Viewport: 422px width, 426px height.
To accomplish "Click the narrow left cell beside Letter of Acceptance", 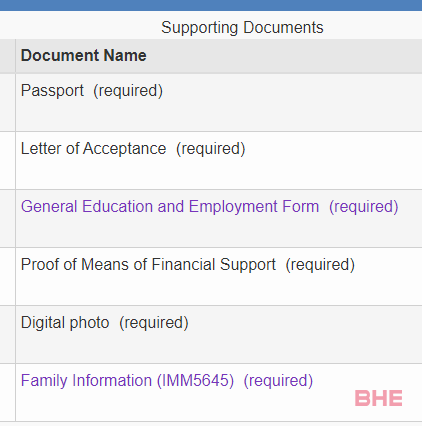I will [x=7, y=160].
